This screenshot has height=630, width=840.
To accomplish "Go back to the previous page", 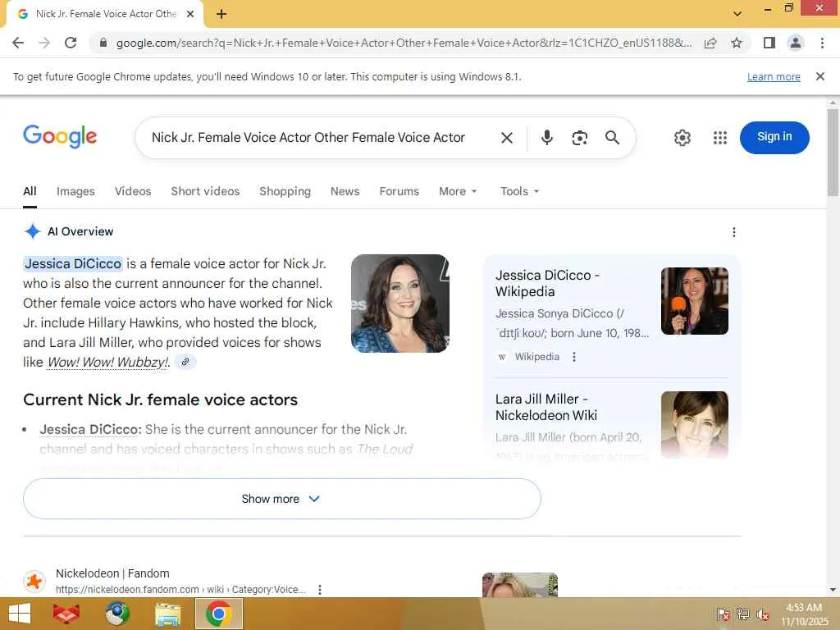I will pos(18,43).
